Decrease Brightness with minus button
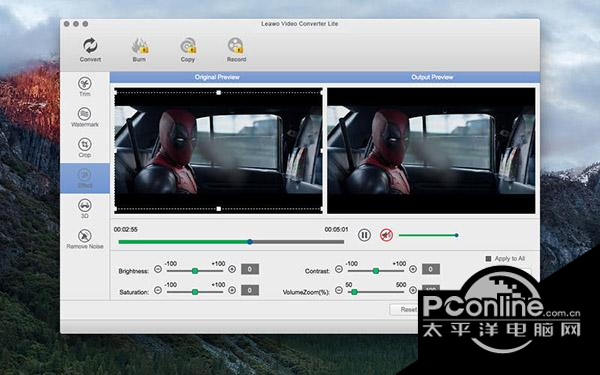Viewport: 600px width, 375px height. pyautogui.click(x=158, y=269)
